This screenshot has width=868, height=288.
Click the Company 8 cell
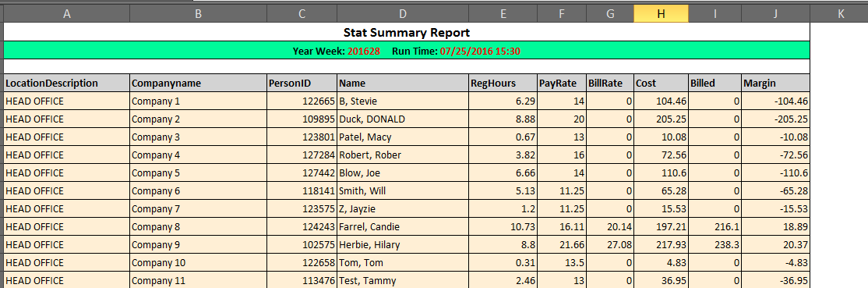pos(198,227)
